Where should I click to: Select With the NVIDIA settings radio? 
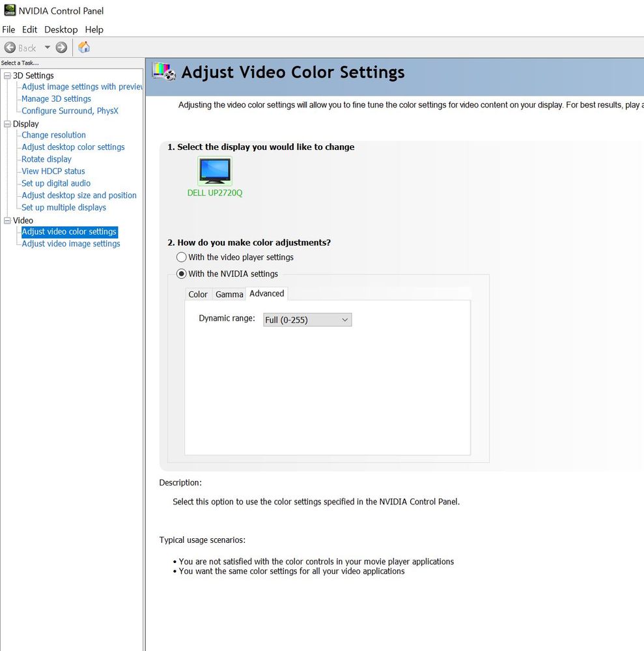(181, 274)
